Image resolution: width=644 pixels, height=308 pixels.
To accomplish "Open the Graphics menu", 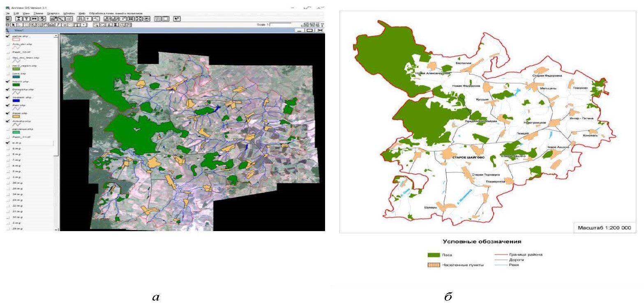I will pyautogui.click(x=53, y=13).
